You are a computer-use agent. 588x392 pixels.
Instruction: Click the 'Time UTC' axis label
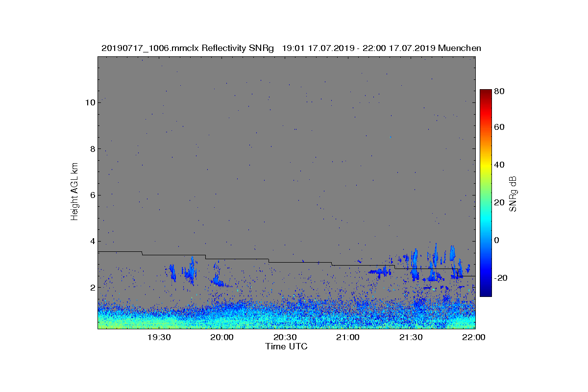tap(287, 346)
